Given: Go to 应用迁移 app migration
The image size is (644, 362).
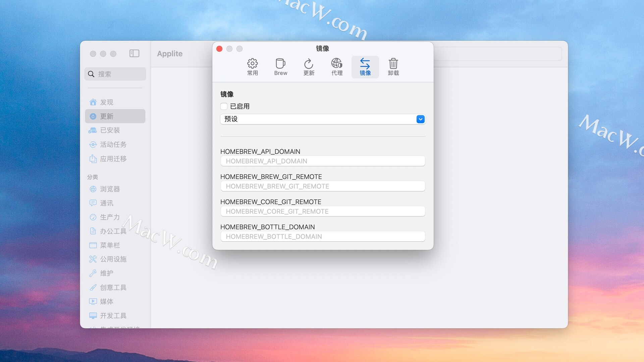Looking at the screenshot, I should tap(113, 159).
